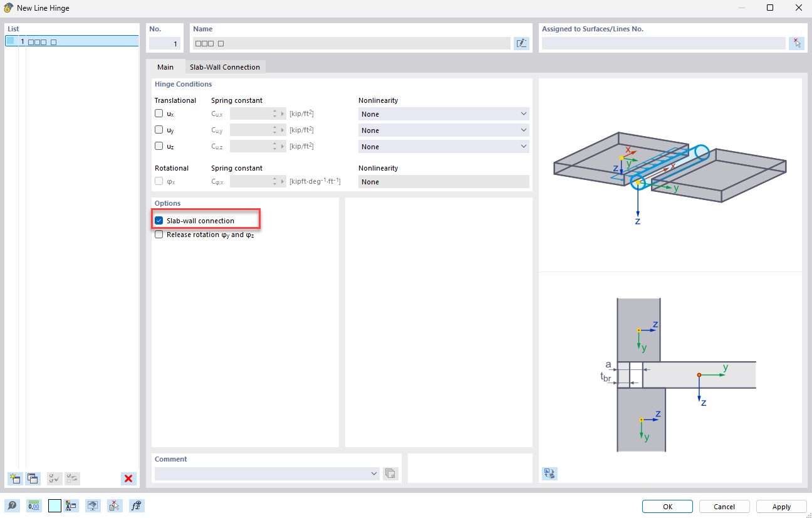
Task: Click the light blue color box
Action: [x=55, y=505]
